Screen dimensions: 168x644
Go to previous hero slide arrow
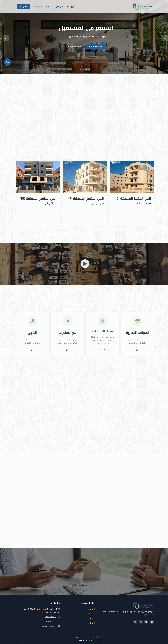click(x=6, y=38)
